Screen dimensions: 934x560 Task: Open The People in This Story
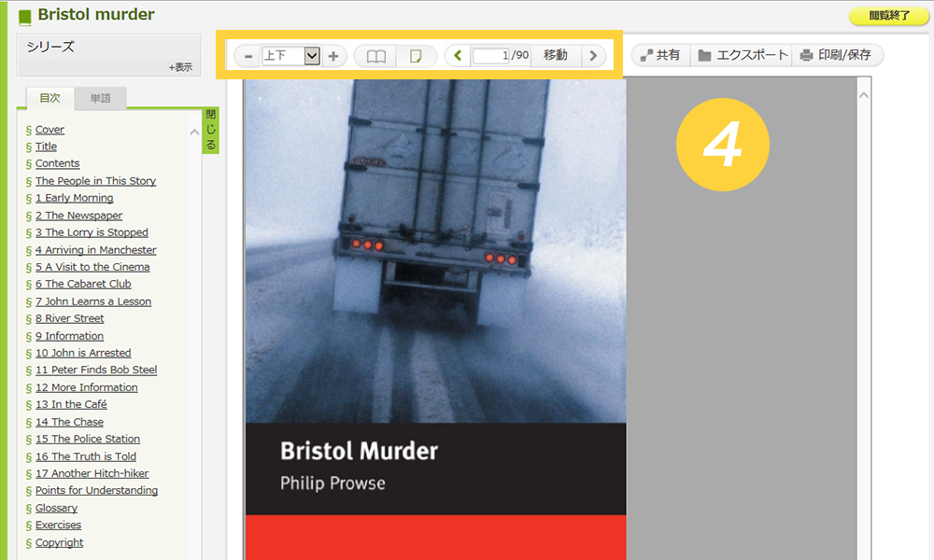(95, 181)
